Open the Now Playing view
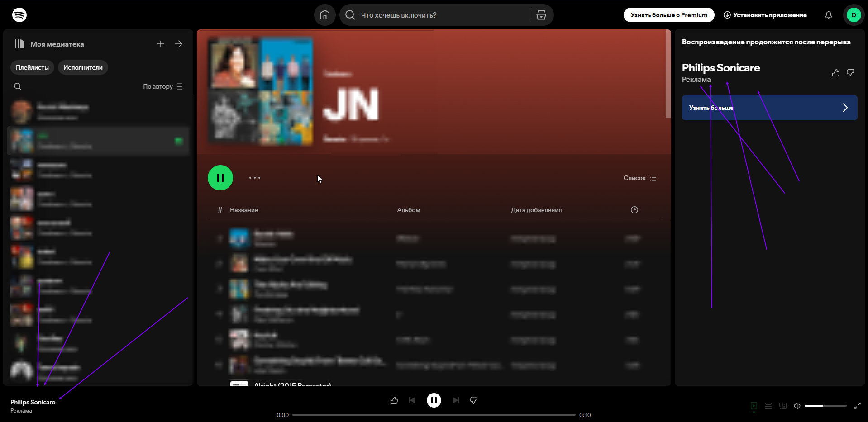This screenshot has width=868, height=422. pyautogui.click(x=754, y=406)
